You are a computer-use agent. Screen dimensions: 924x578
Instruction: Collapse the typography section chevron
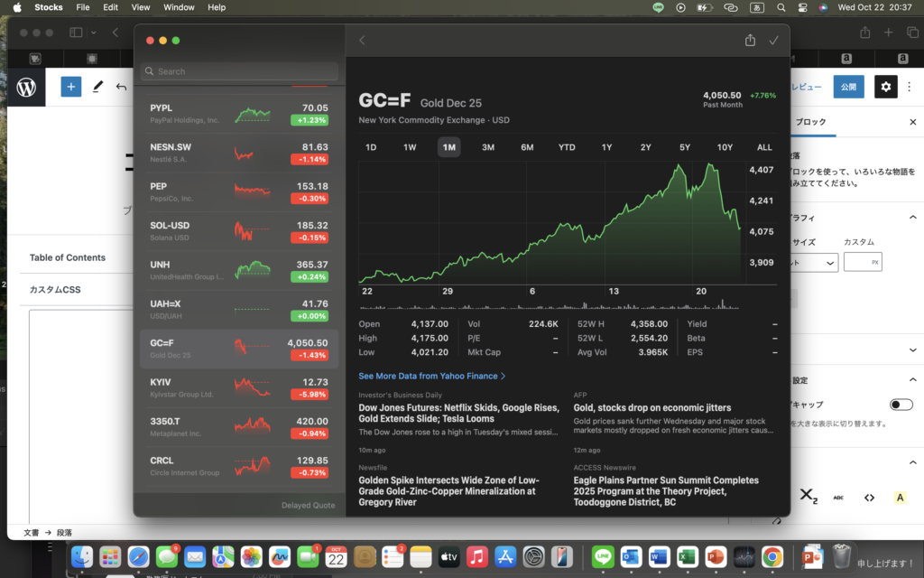[912, 218]
